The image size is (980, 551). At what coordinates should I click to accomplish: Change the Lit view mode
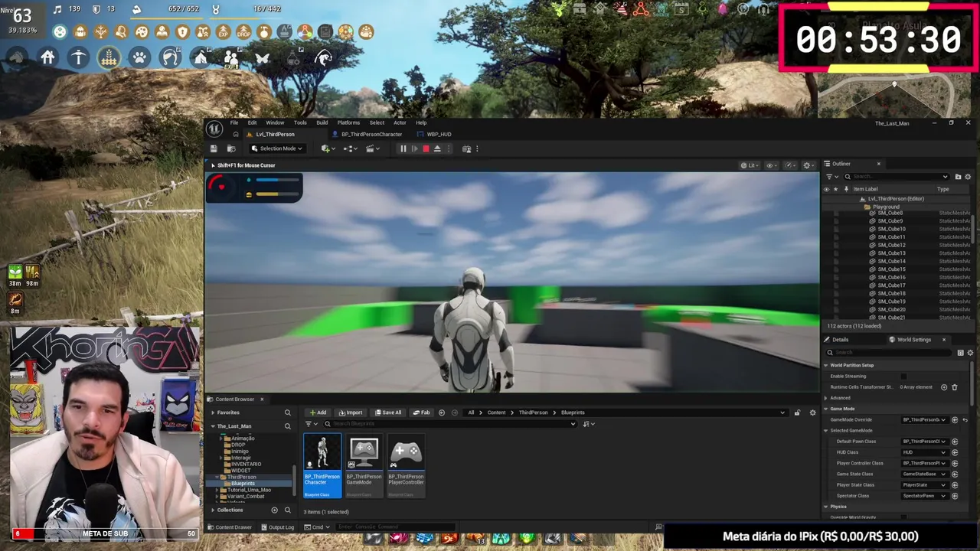(749, 165)
